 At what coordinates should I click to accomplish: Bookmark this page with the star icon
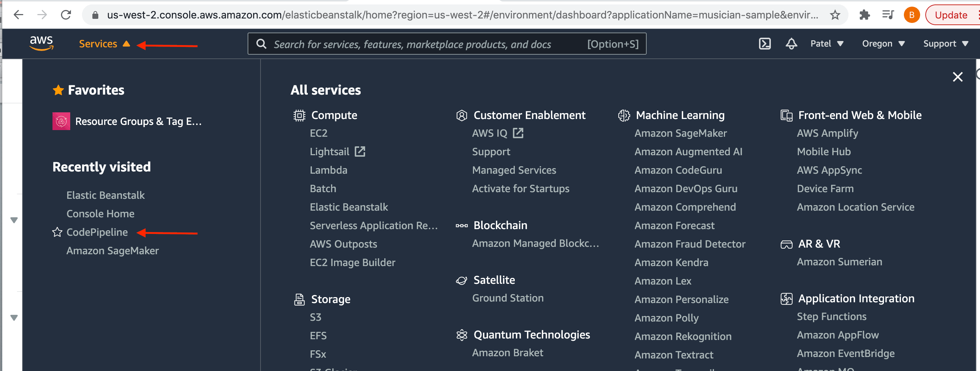835,15
